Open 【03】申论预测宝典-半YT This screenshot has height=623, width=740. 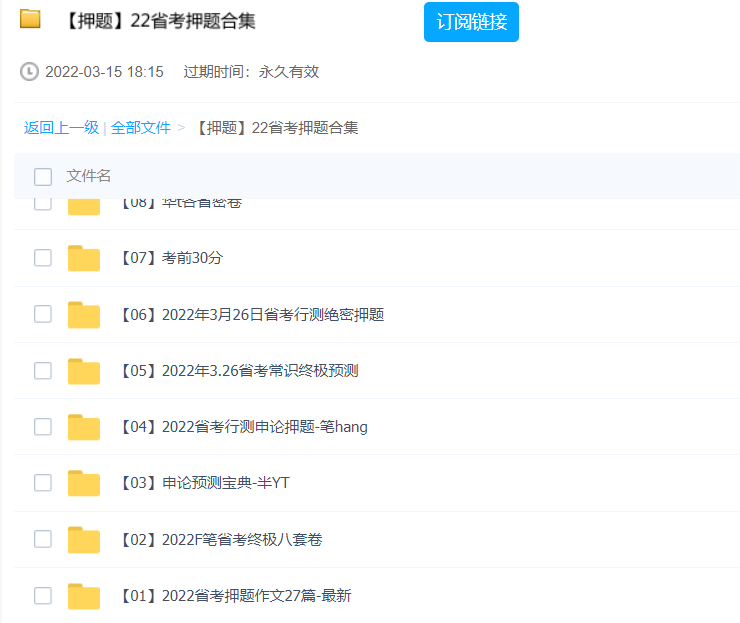point(205,483)
